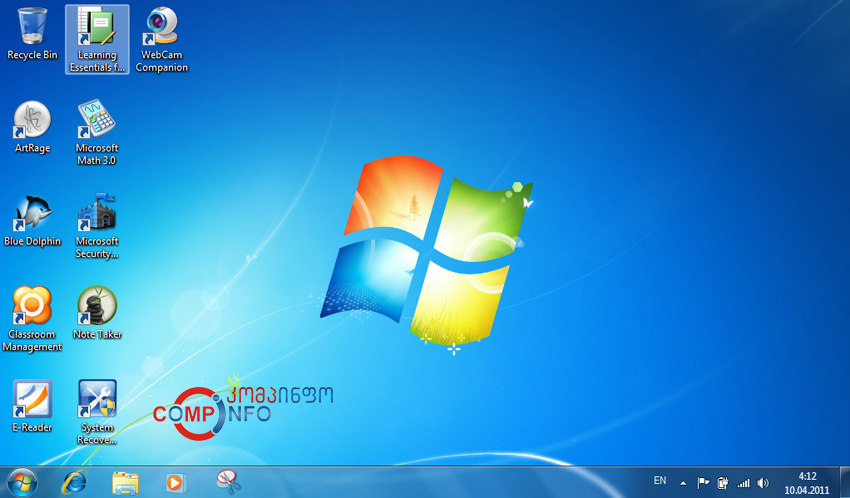Open the System Recovery shortcut
The image size is (850, 498).
[x=97, y=412]
